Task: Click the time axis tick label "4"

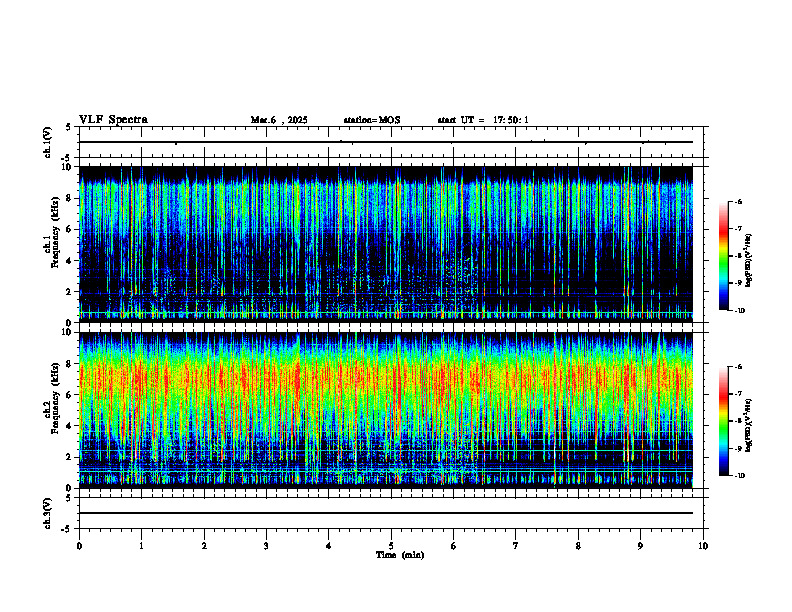Action: point(329,546)
